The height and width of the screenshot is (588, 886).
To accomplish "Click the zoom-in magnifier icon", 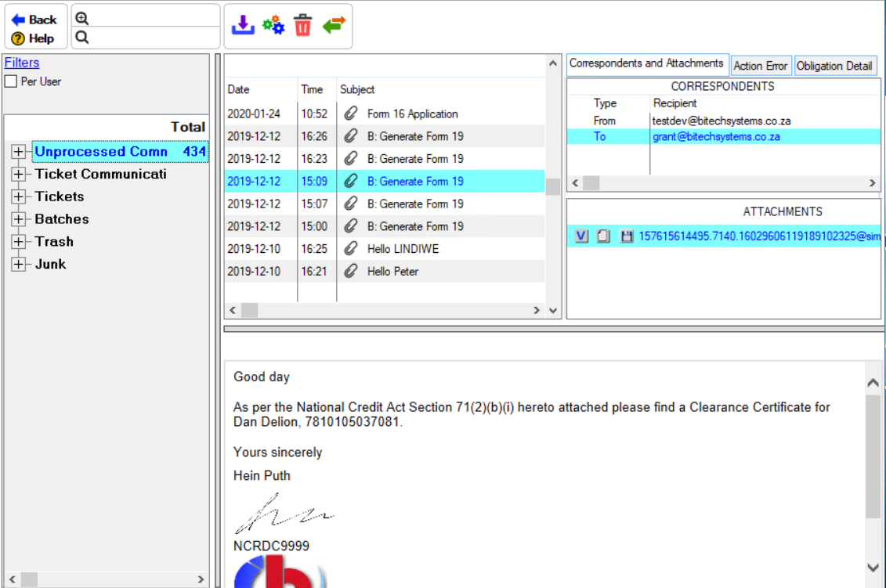I will tap(82, 19).
